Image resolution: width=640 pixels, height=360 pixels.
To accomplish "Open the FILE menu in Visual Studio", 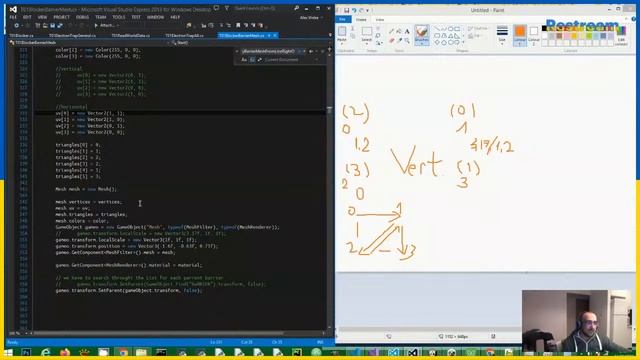I will click(x=13, y=17).
